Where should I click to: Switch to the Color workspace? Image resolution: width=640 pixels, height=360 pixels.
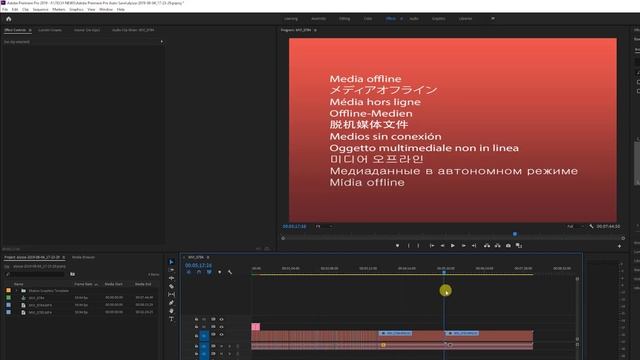[368, 19]
